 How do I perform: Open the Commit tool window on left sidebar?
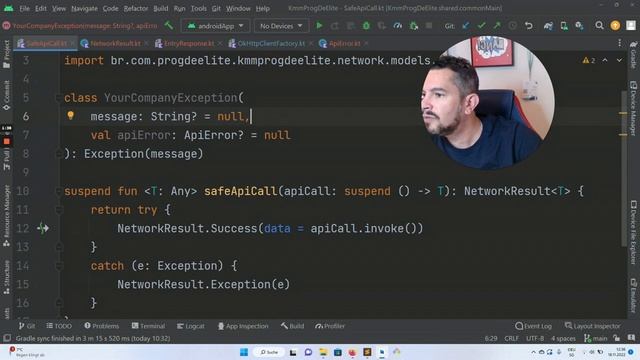(7, 95)
